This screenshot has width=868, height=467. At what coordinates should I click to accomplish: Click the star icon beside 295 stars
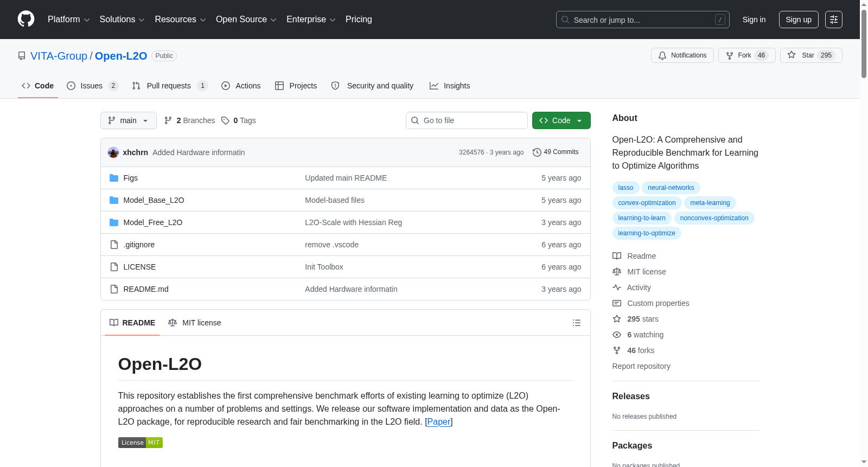tap(617, 319)
